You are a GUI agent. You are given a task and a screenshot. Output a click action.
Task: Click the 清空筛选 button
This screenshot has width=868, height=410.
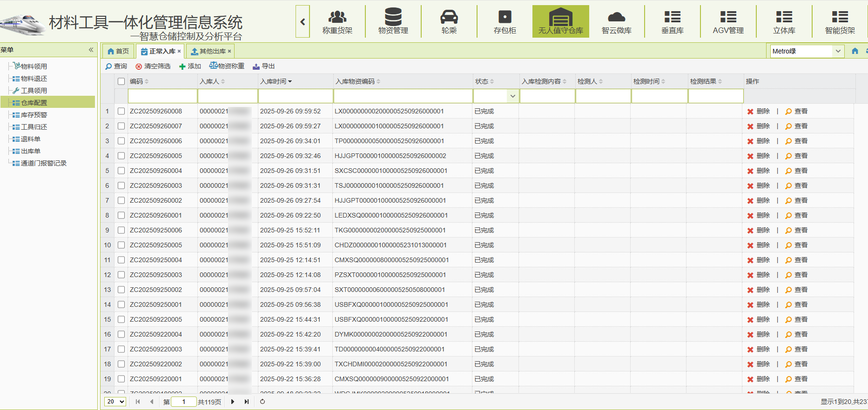(x=153, y=66)
